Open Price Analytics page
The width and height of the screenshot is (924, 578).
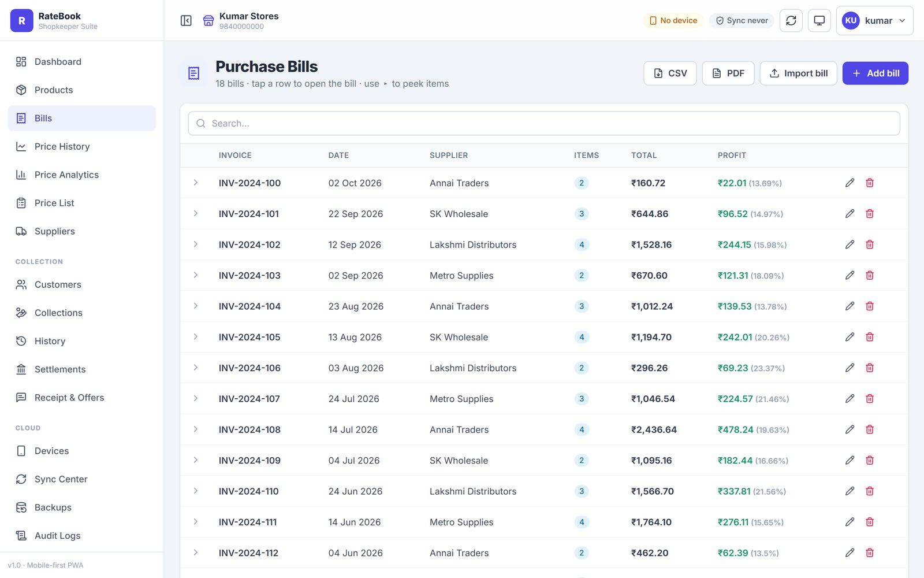pos(81,175)
